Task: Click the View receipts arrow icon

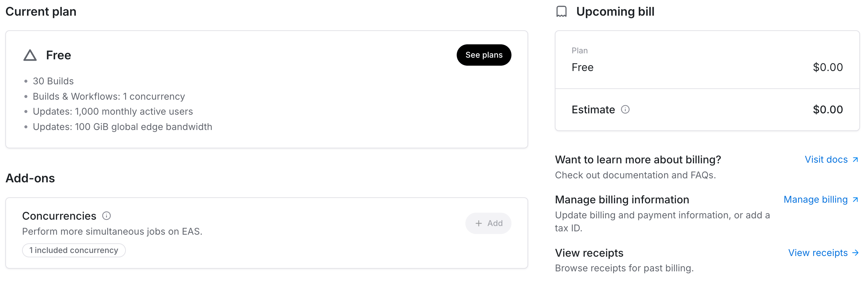Action: click(x=855, y=253)
